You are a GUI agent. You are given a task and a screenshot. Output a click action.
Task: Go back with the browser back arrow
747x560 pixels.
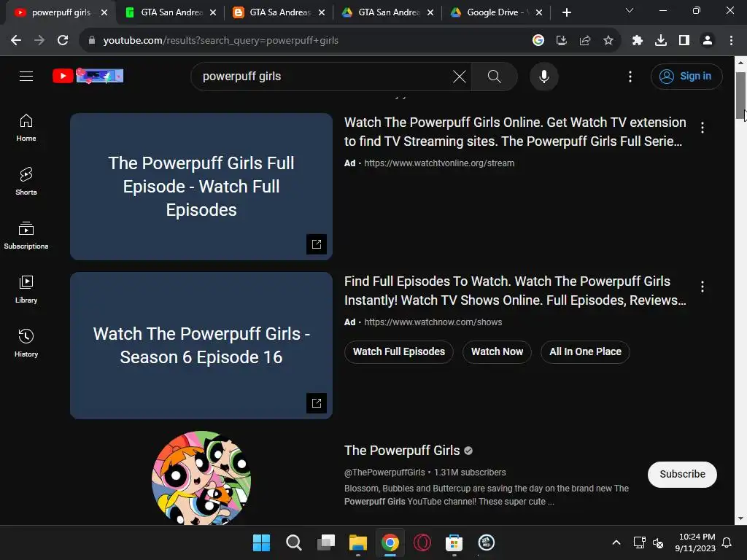pos(16,41)
